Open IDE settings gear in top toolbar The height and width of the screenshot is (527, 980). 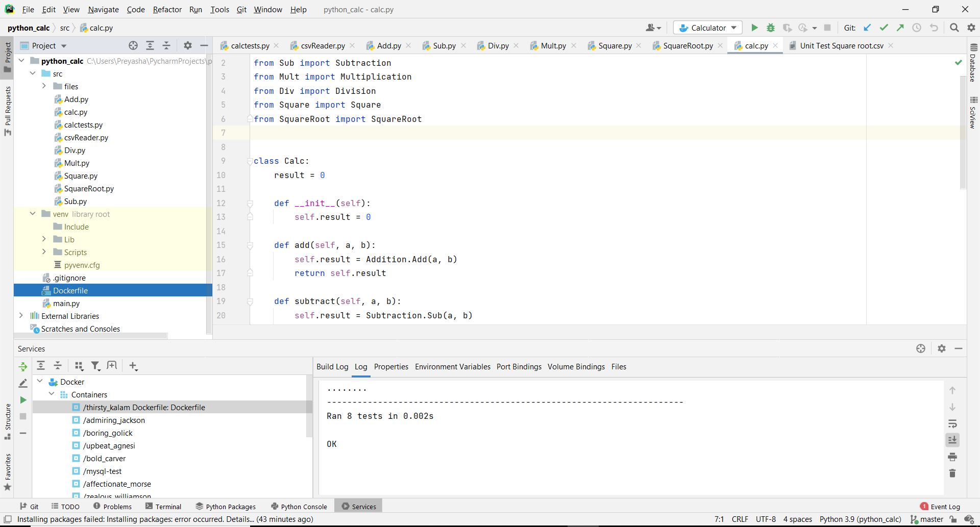click(x=971, y=28)
